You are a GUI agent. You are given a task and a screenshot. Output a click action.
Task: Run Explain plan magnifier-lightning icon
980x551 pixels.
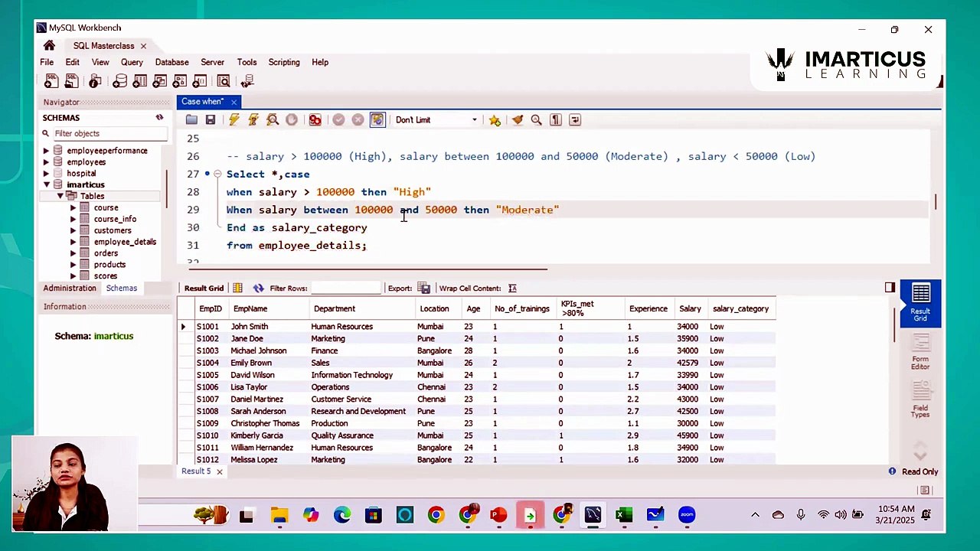(x=273, y=119)
